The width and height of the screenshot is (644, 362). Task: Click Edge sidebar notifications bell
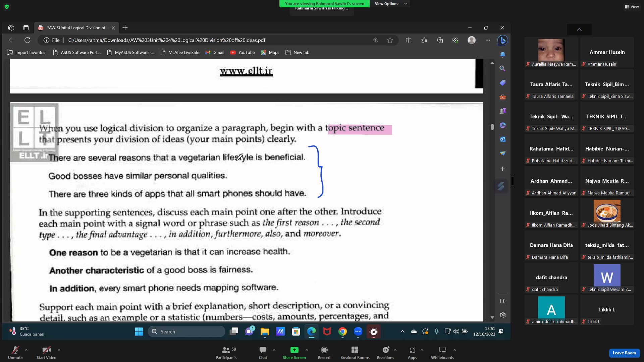502,54
